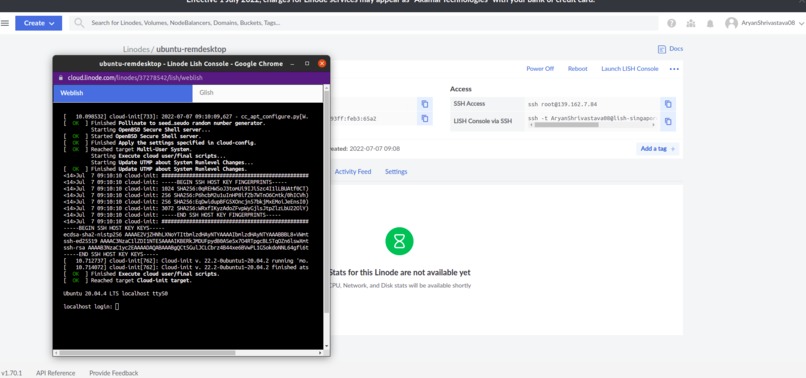Click the ssh root@139.162.7.84 text
This screenshot has height=378, width=806.
(562, 104)
